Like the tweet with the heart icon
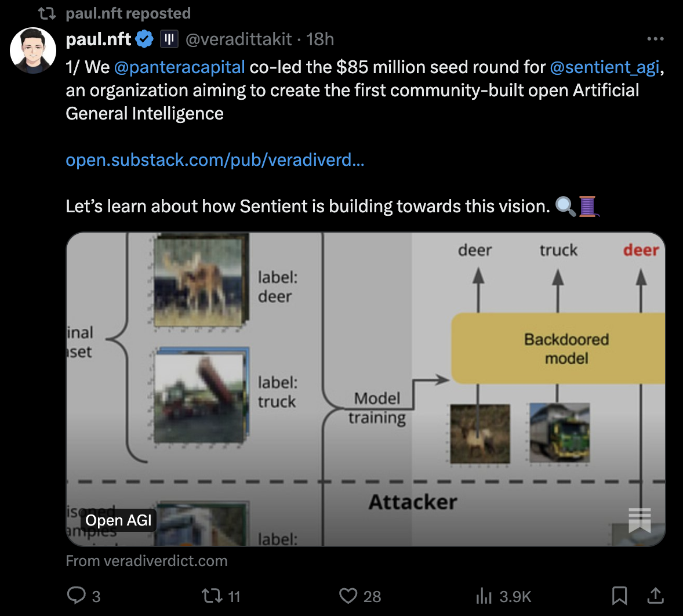This screenshot has width=683, height=616. pos(348,596)
